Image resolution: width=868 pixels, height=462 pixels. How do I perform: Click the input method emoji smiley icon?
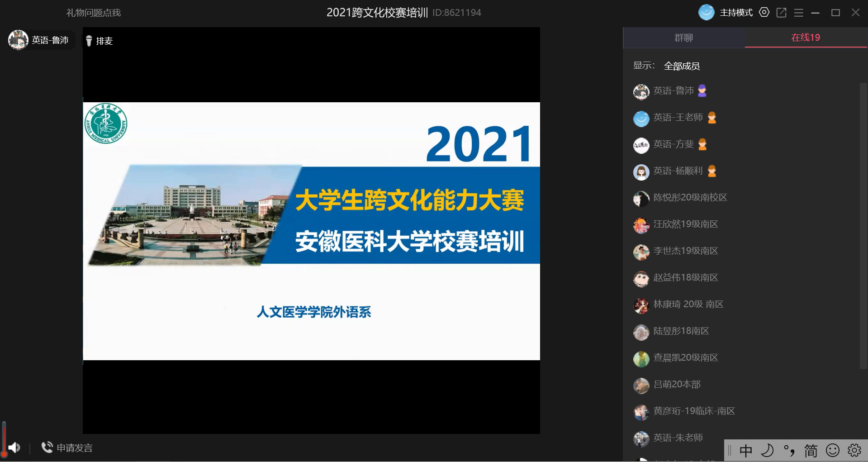tap(832, 450)
